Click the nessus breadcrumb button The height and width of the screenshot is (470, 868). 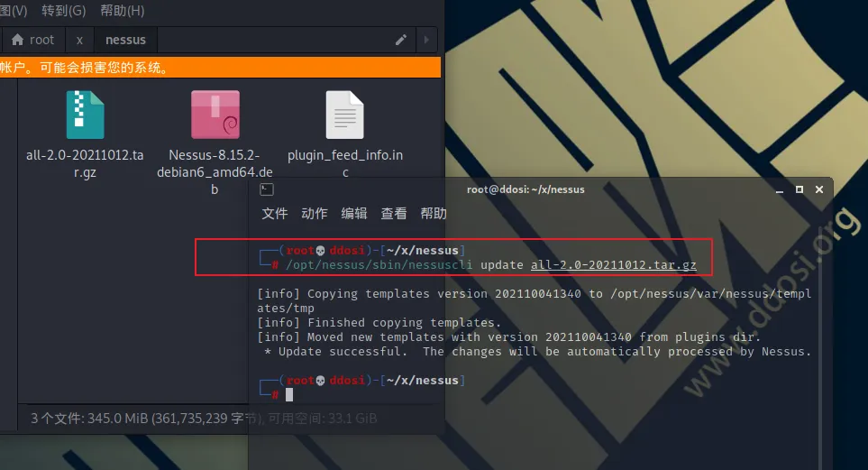point(124,40)
